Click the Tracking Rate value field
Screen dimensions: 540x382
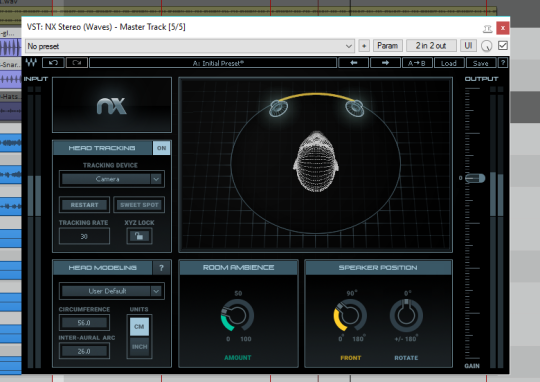84,236
